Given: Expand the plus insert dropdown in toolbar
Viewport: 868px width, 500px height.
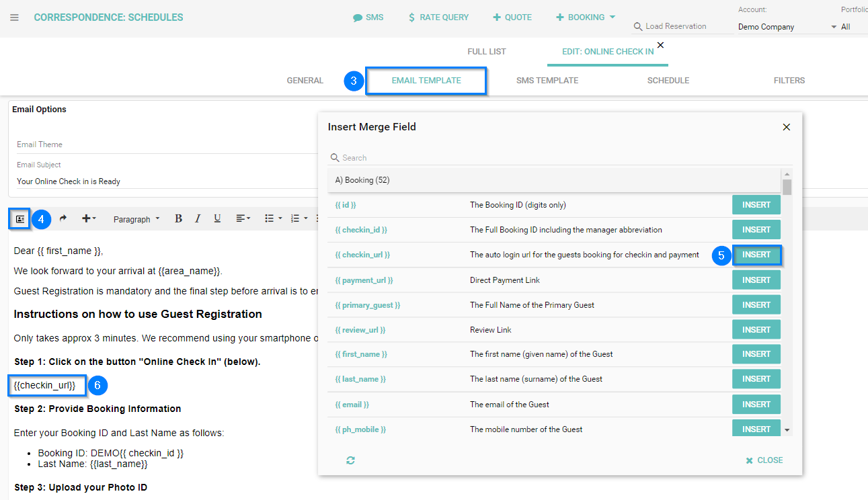Looking at the screenshot, I should point(89,218).
